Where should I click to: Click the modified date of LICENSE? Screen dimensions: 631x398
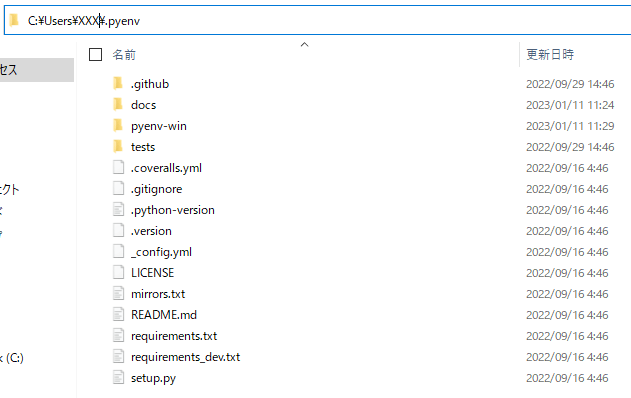coord(567,273)
